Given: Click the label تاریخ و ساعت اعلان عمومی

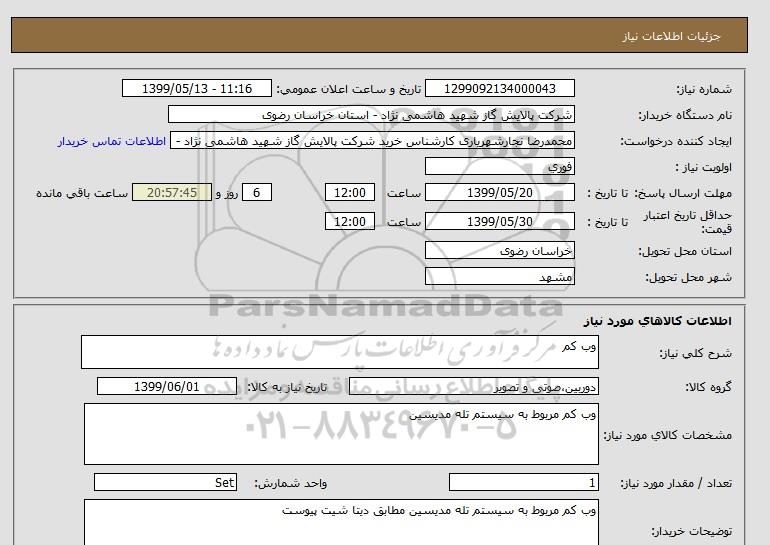Looking at the screenshot, I should [x=349, y=89].
